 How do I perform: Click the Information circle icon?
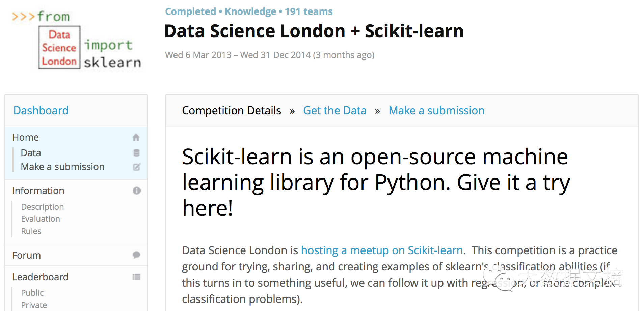pos(136,191)
